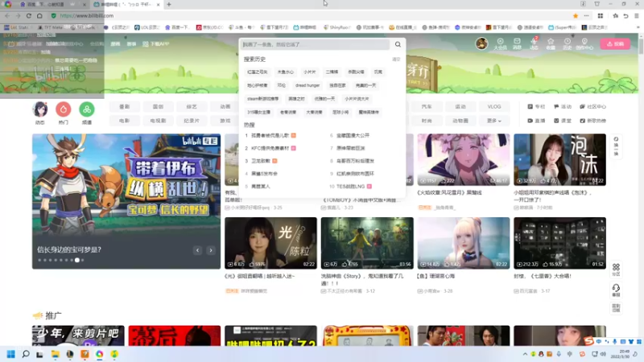The width and height of the screenshot is (644, 362).
Task: Open the Windows Start button
Action: point(11,354)
